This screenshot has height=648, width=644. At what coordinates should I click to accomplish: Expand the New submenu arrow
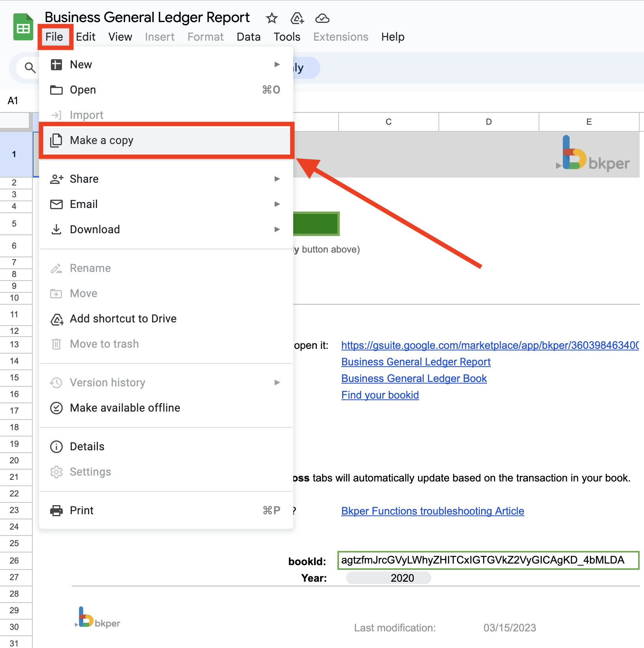(x=277, y=64)
